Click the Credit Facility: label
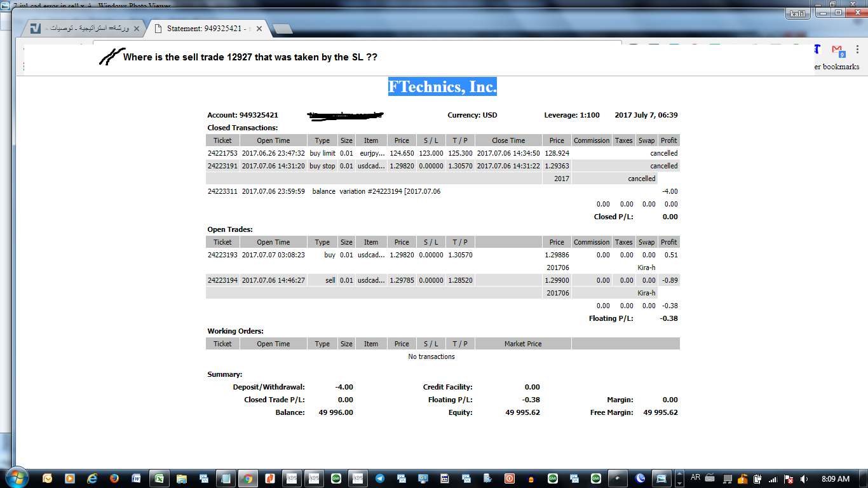The height and width of the screenshot is (488, 868). coord(448,387)
